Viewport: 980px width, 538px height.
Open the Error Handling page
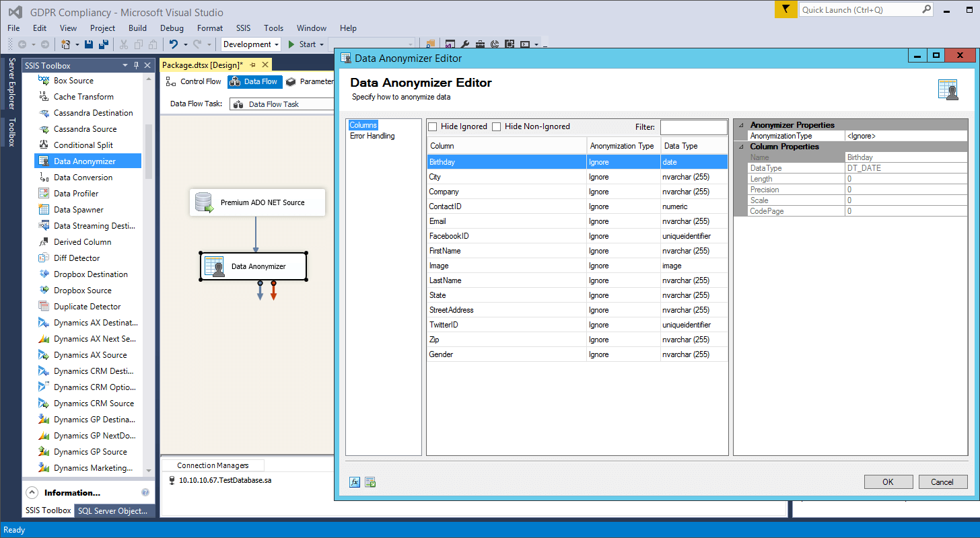[x=372, y=136]
